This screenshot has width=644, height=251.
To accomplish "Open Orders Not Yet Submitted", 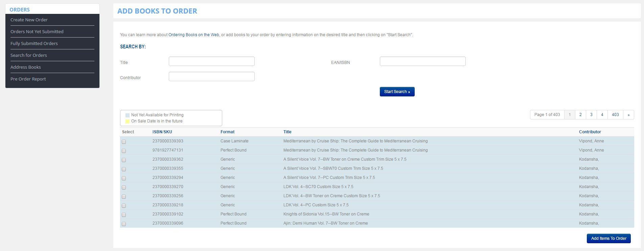I will click(x=37, y=31).
